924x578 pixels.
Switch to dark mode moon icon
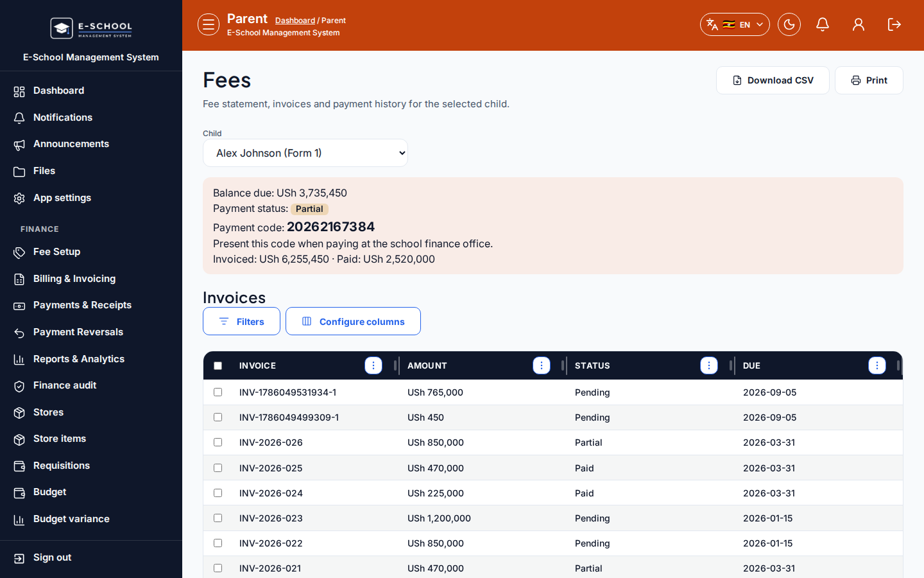coord(789,24)
